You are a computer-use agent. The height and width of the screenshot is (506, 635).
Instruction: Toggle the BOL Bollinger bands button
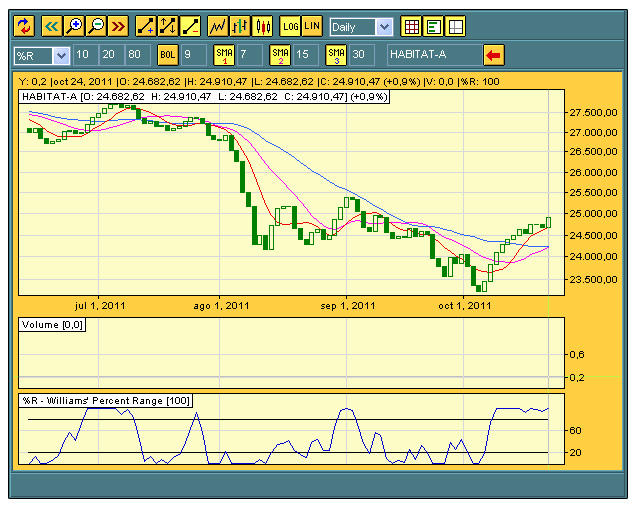click(167, 55)
